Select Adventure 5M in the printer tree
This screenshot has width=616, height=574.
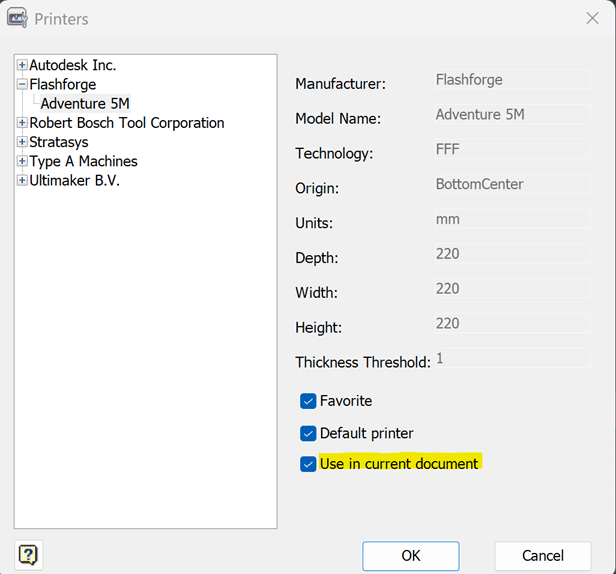point(85,104)
